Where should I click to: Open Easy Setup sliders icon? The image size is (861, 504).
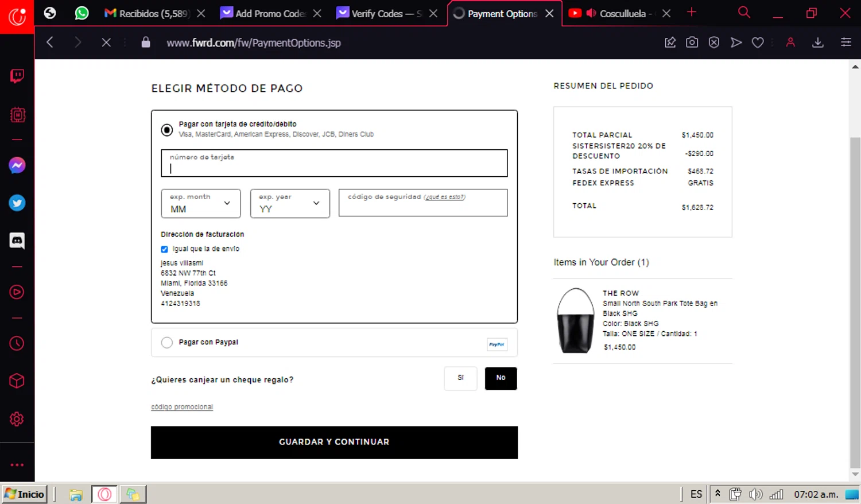846,42
